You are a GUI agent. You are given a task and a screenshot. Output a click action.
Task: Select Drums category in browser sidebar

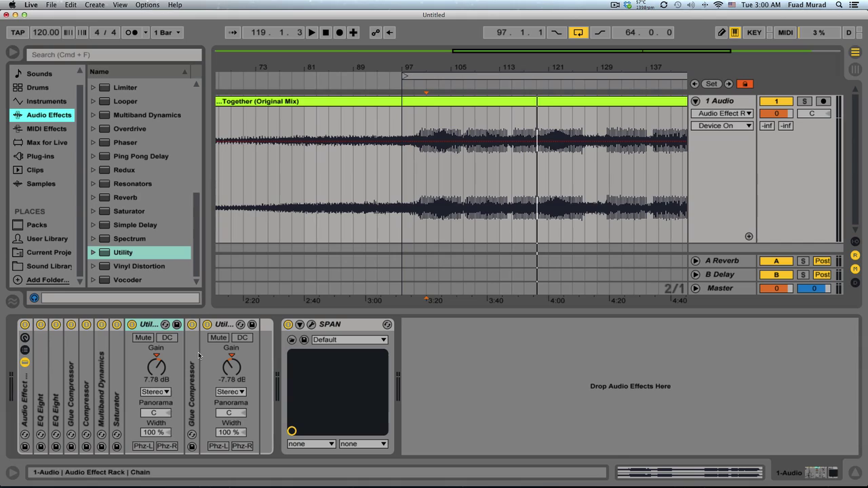coord(37,87)
